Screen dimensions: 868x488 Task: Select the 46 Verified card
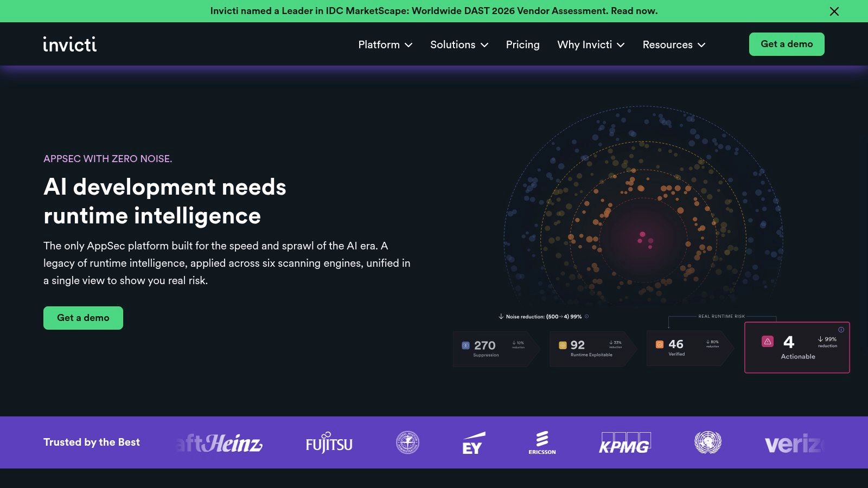690,348
